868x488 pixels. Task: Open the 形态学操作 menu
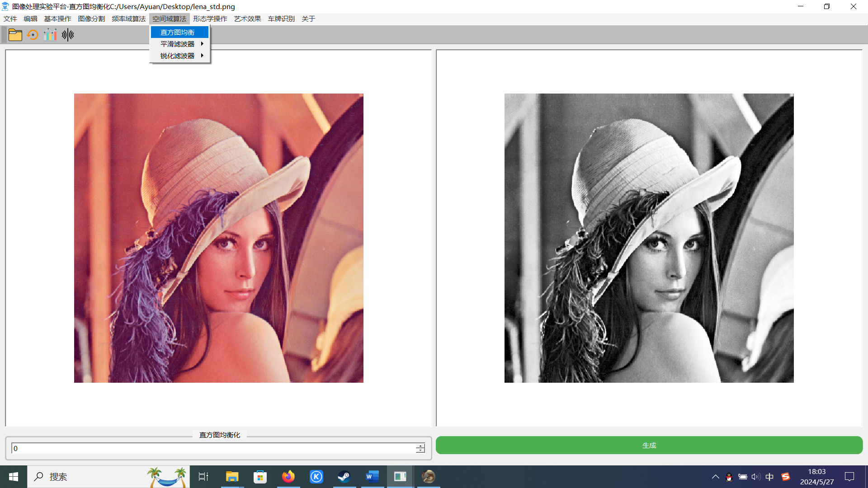click(210, 19)
